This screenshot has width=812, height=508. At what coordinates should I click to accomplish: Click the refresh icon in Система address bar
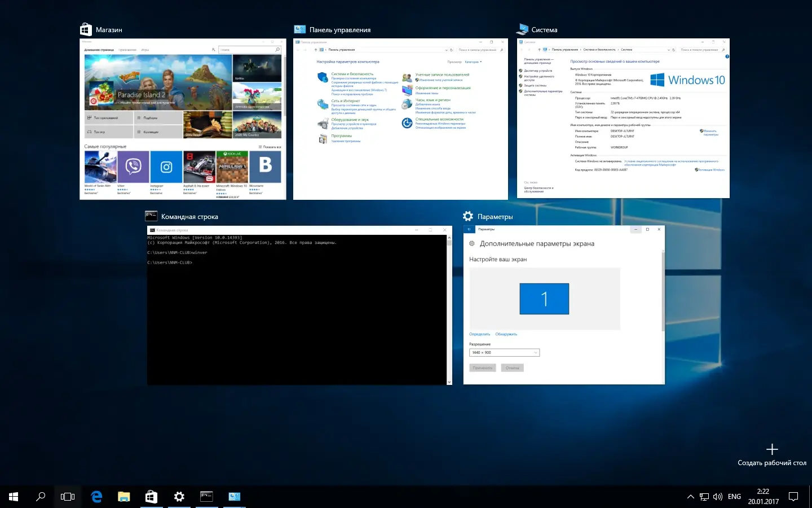[673, 50]
